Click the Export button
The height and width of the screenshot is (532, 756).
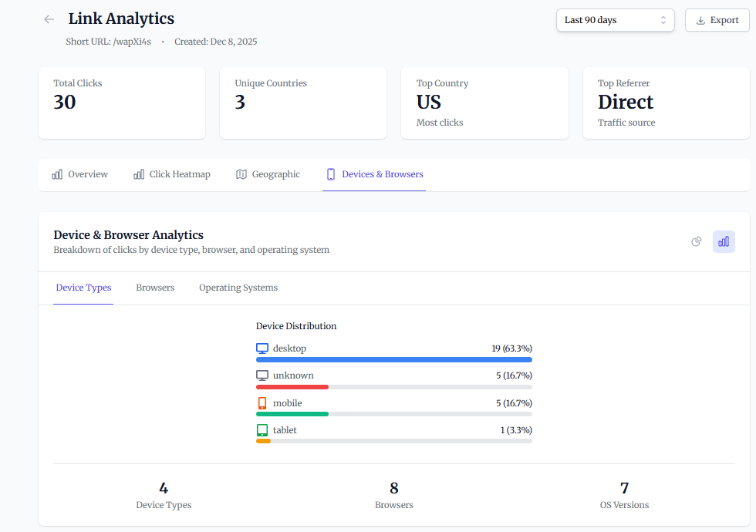[717, 20]
